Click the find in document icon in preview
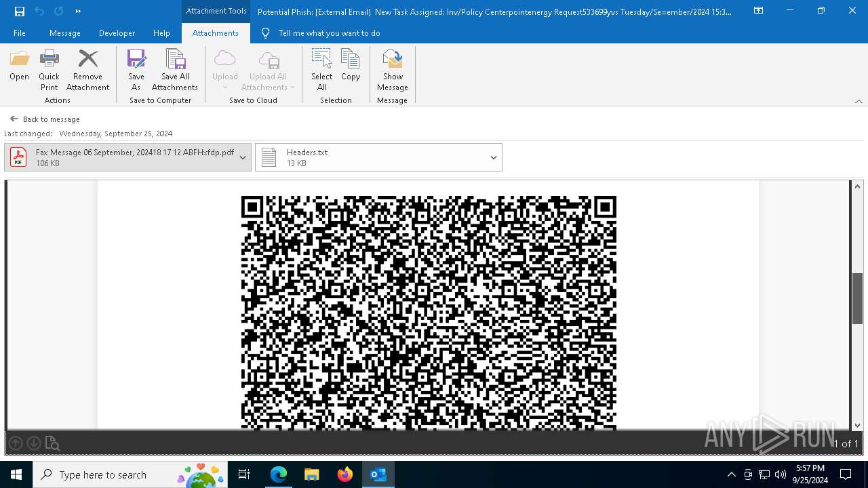The width and height of the screenshot is (868, 488). pos(52,443)
